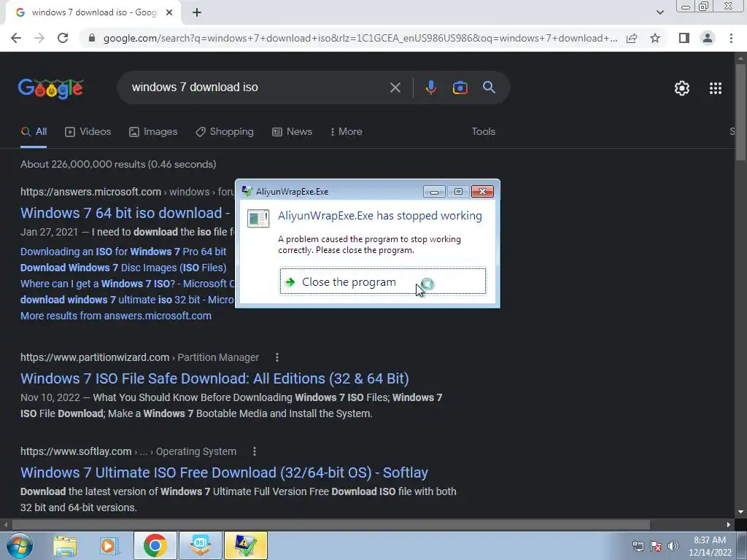The width and height of the screenshot is (747, 560).
Task: Open a new tab with plus button
Action: point(197,12)
